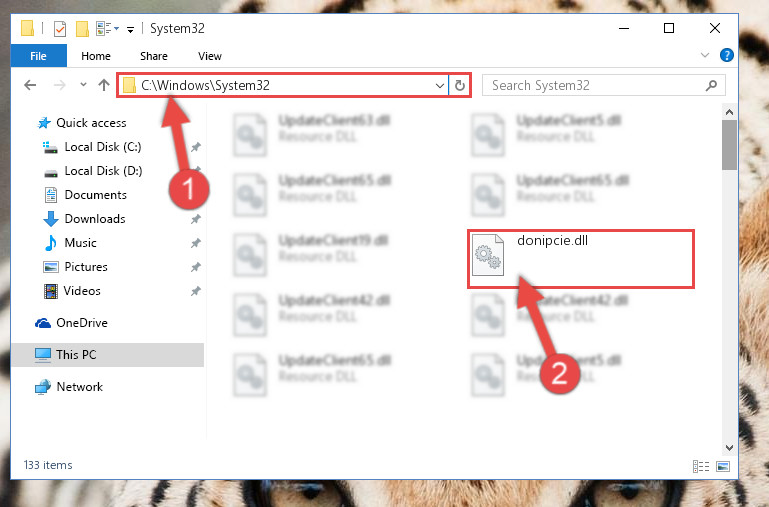Open the Share ribbon tab

pos(154,56)
